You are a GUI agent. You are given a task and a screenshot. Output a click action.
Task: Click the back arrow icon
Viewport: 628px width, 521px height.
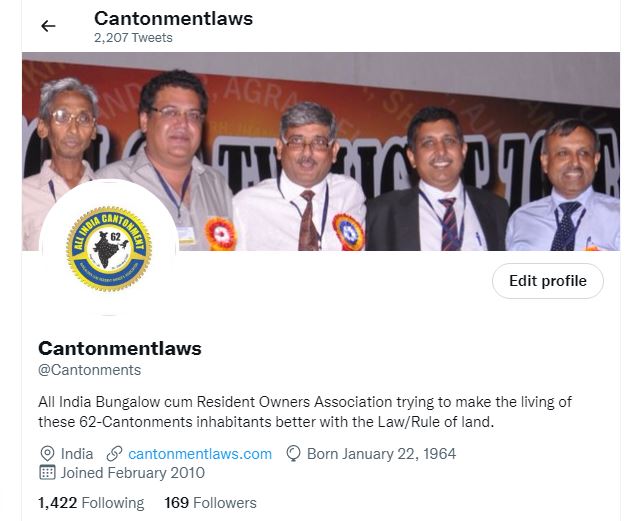(48, 26)
